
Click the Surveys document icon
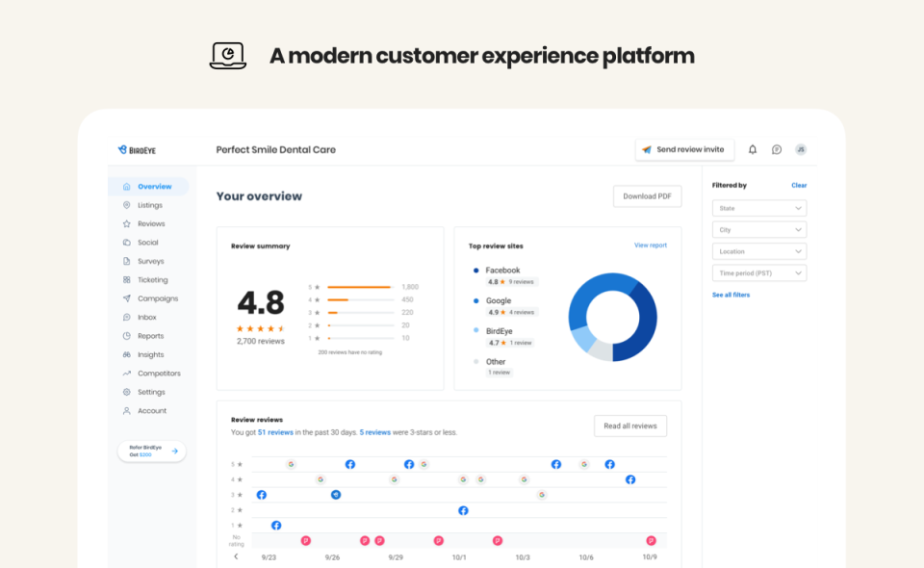[x=126, y=261]
